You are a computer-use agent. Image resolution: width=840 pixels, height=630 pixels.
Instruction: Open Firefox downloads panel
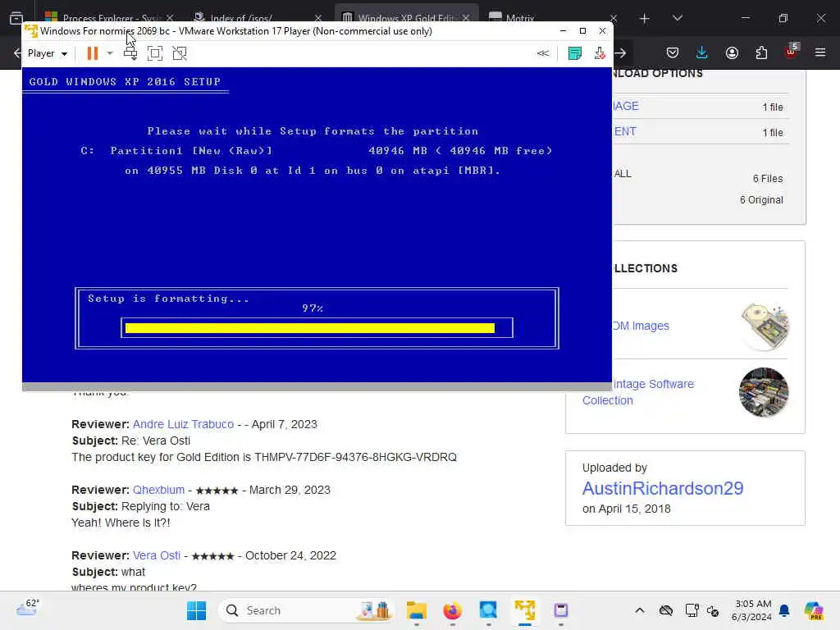pos(702,52)
